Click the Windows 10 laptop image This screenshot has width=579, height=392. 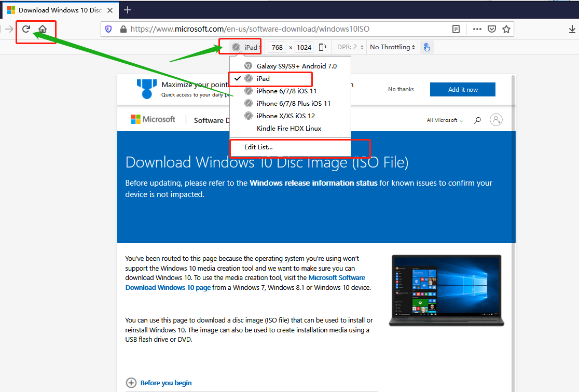click(446, 290)
